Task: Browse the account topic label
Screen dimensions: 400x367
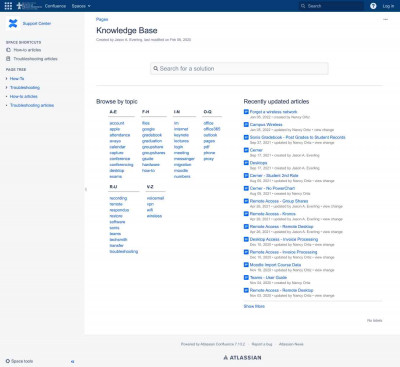Action: pyautogui.click(x=117, y=123)
